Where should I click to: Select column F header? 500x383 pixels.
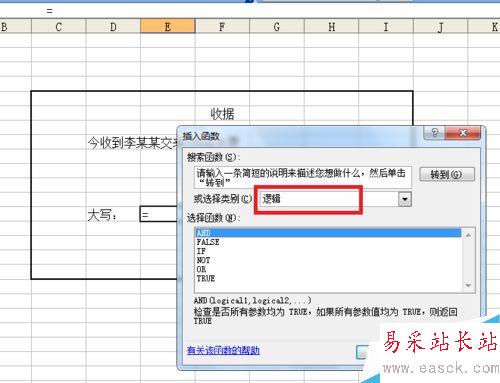click(x=222, y=26)
